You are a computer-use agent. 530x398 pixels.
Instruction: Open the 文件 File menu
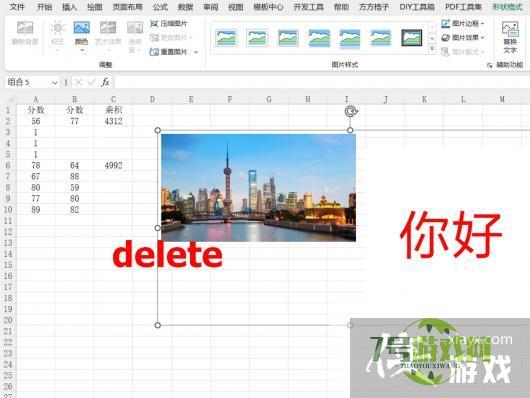click(x=17, y=7)
